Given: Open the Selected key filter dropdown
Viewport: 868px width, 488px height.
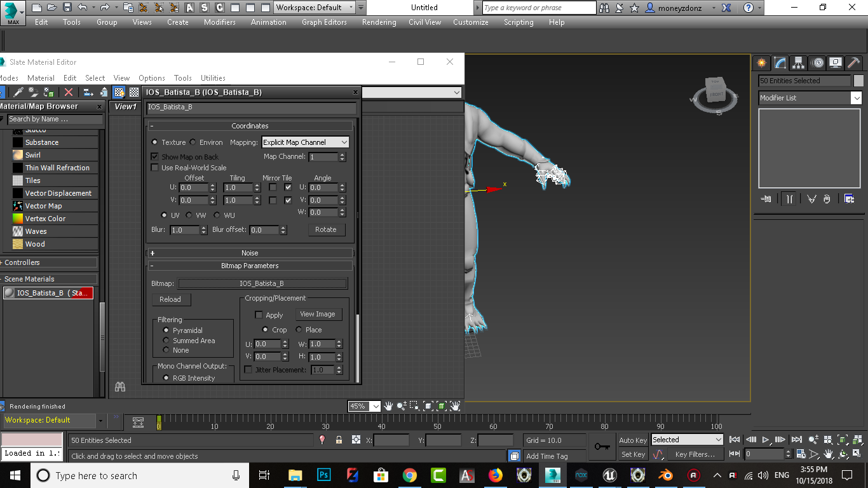Looking at the screenshot, I should (x=687, y=440).
